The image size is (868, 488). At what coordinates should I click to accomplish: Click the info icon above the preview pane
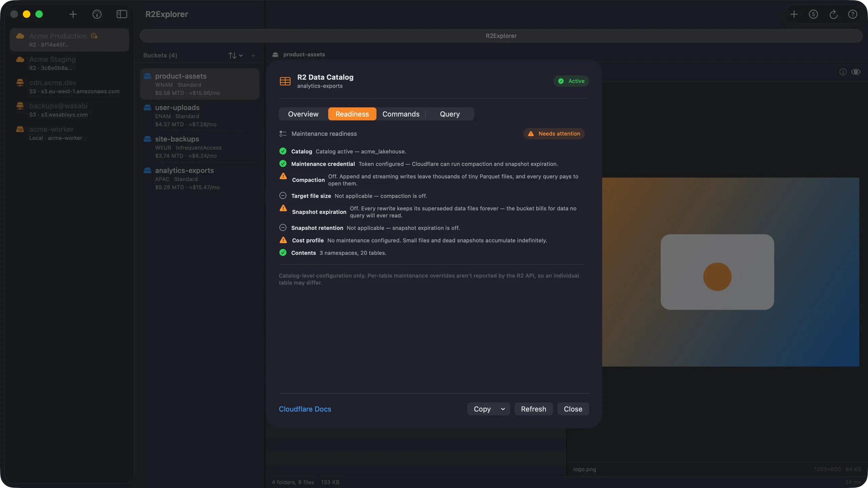click(x=843, y=72)
